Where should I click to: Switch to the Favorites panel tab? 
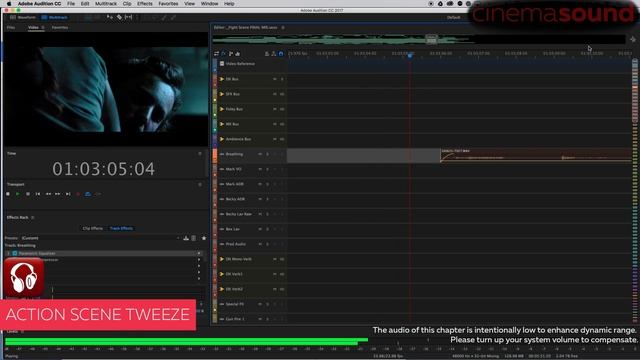(x=60, y=27)
